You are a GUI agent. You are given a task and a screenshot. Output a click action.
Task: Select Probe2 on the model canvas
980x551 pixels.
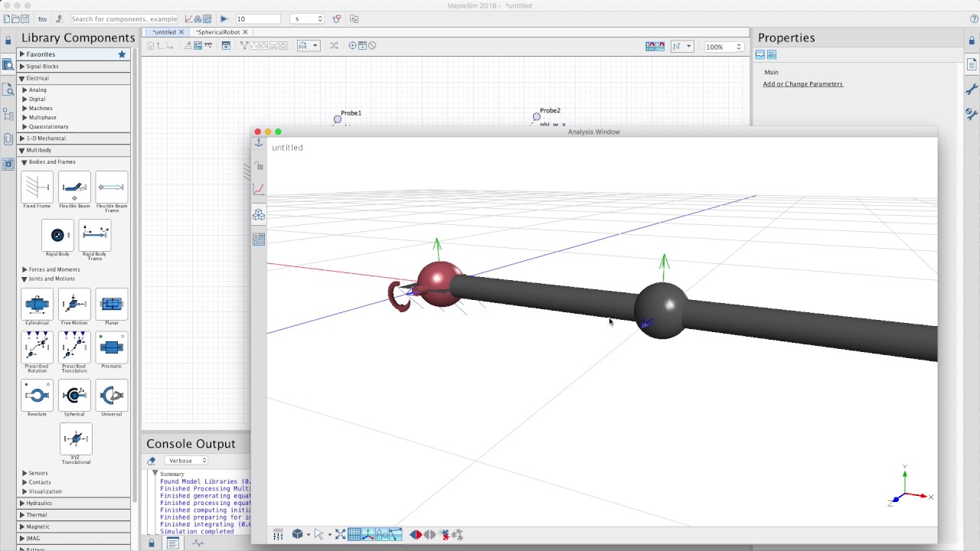[537, 117]
